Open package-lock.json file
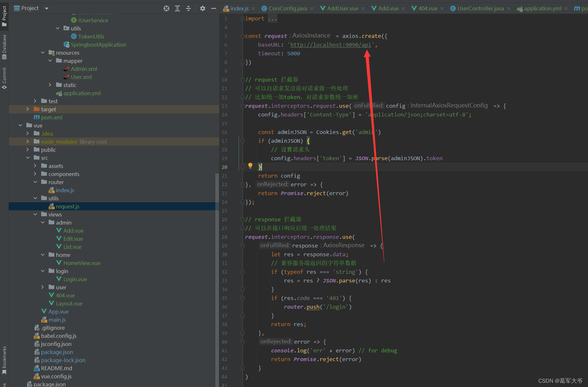This screenshot has width=588, height=387. (x=63, y=360)
